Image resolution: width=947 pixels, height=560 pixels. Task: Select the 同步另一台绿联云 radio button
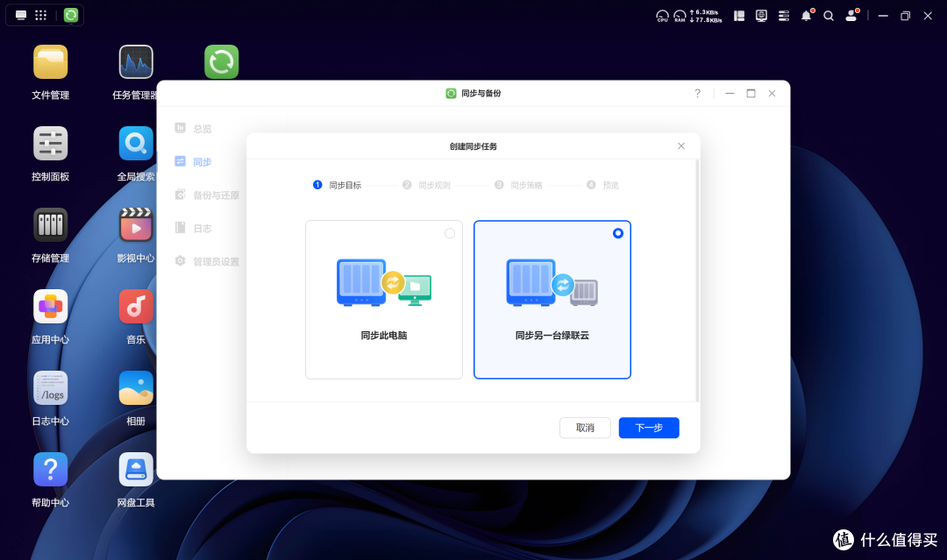pyautogui.click(x=618, y=233)
